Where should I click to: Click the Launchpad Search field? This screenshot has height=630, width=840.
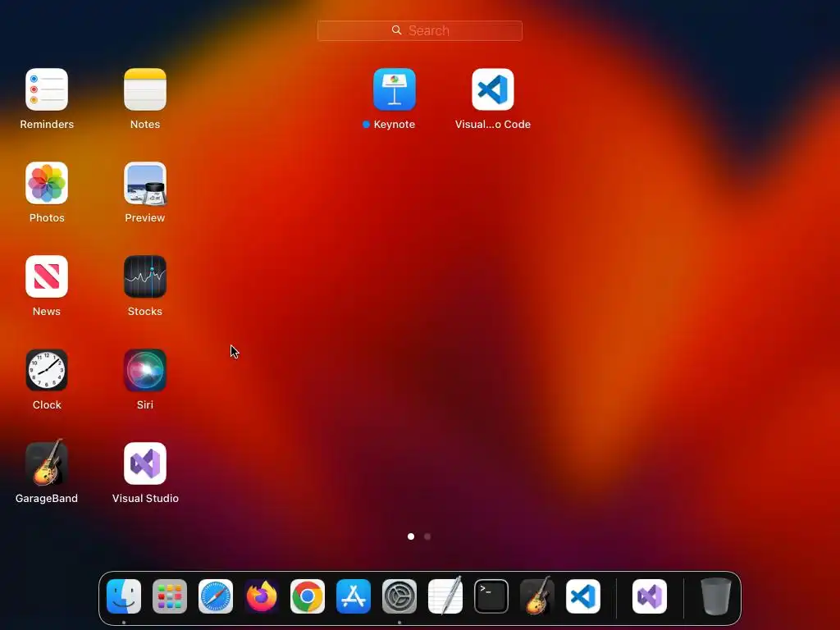coord(420,30)
